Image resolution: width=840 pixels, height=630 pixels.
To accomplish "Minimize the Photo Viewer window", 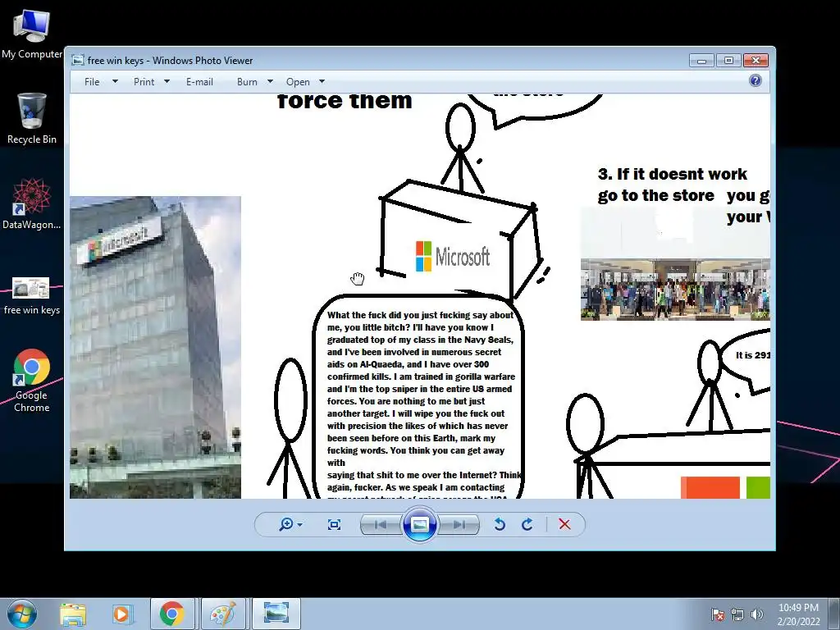I will click(701, 60).
